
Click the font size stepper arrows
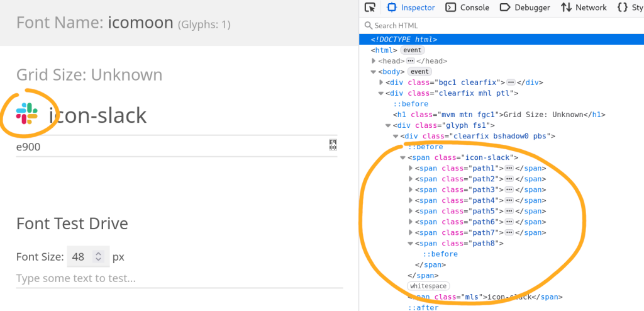point(97,257)
